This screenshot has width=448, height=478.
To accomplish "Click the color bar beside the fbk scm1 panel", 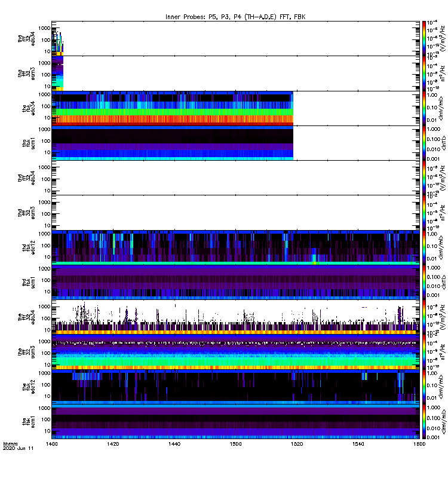I will point(424,422).
